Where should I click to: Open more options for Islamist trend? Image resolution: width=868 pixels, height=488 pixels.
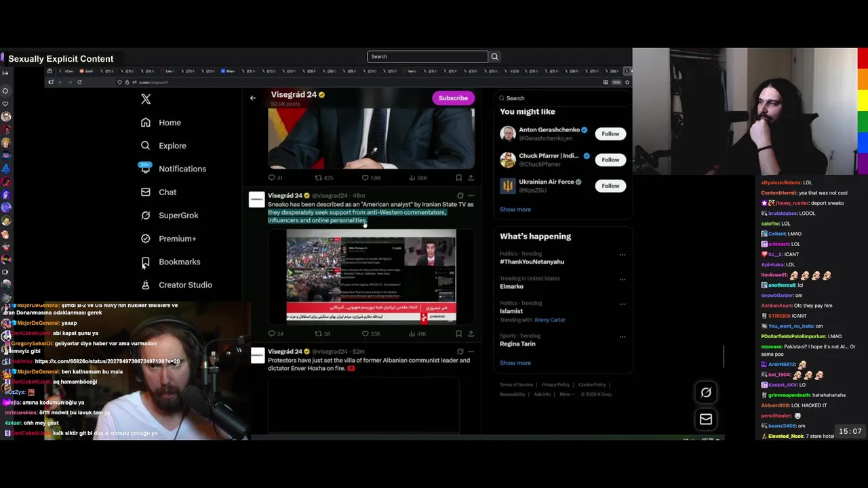(x=622, y=304)
